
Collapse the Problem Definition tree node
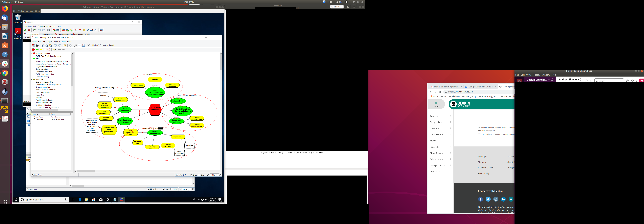tap(32, 53)
